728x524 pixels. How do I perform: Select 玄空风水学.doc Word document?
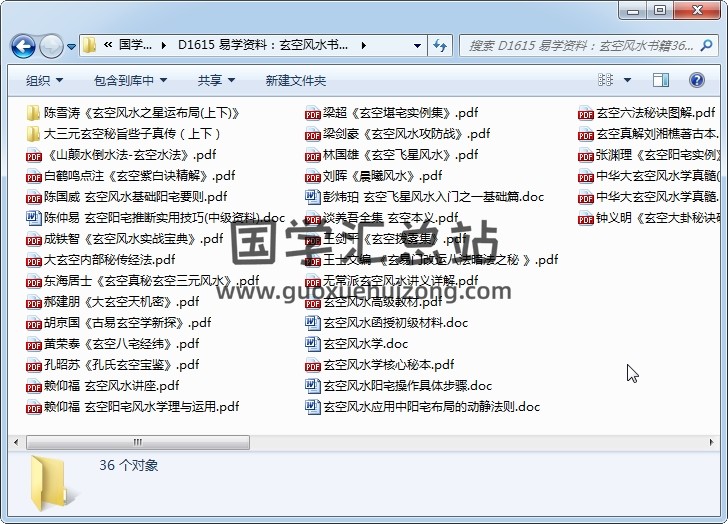(x=364, y=344)
